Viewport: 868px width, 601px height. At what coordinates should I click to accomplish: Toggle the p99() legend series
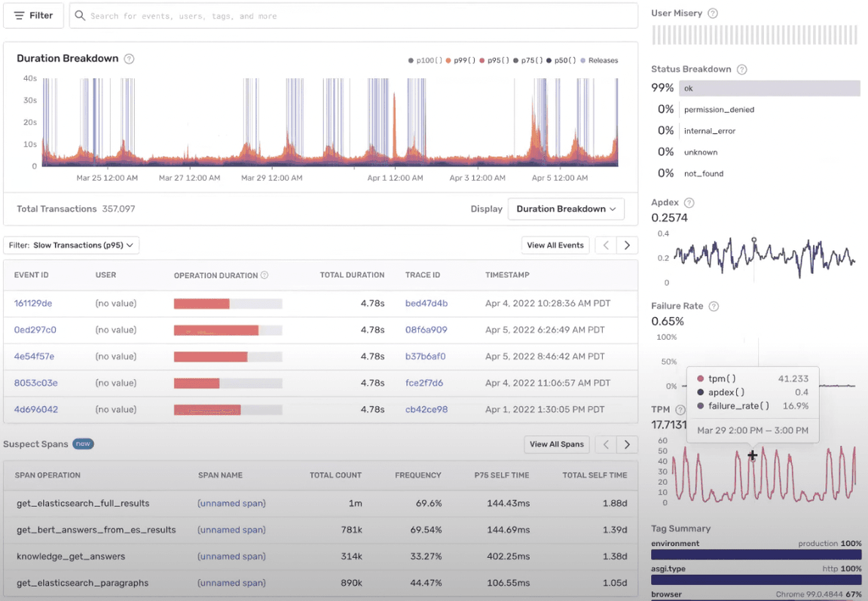coord(460,60)
